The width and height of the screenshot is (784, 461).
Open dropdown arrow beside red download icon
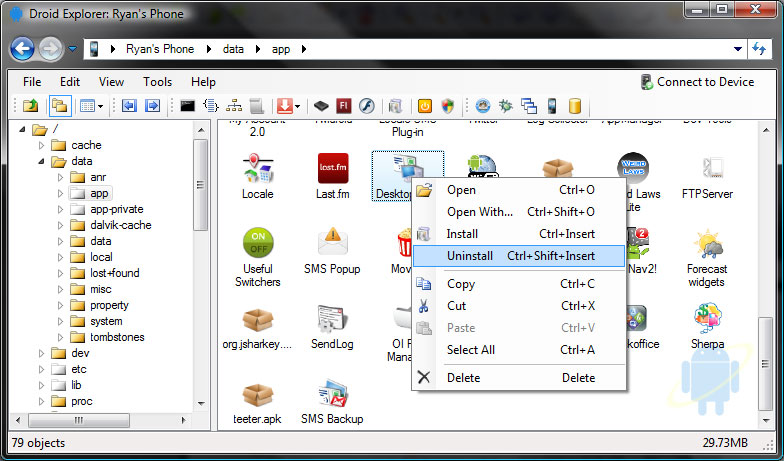298,106
